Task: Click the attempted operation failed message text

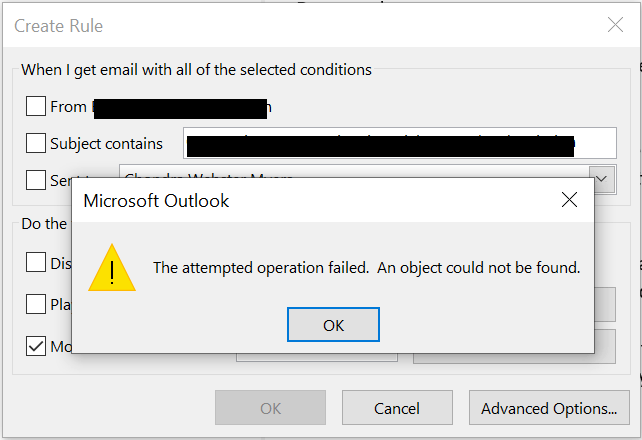Action: point(366,268)
